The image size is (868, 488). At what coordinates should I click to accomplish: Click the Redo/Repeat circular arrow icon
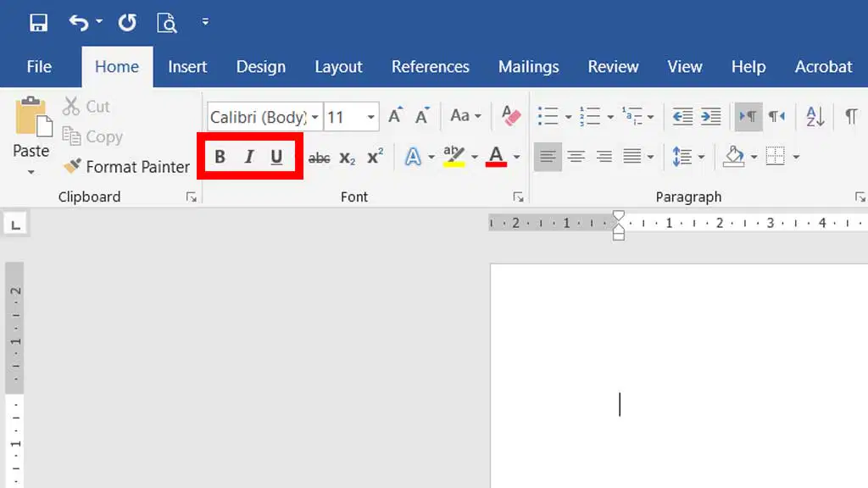(x=127, y=23)
